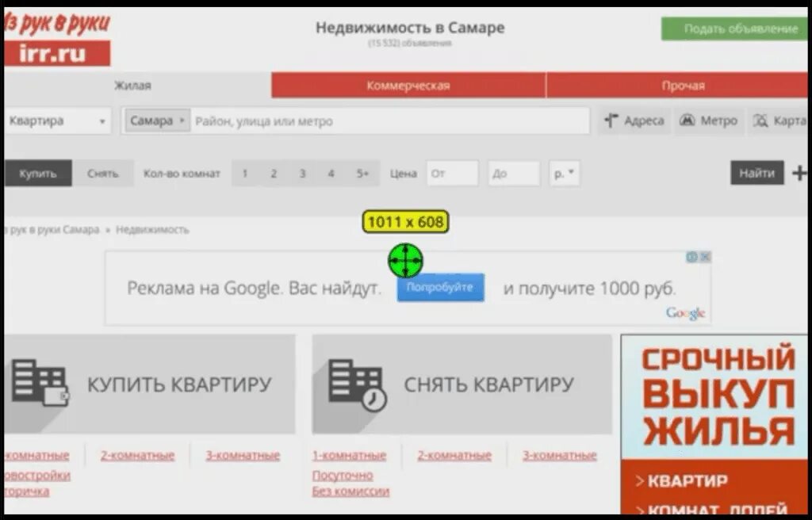Open the Квартира property type dropdown
Viewport: 812px width, 520px height.
click(x=57, y=121)
